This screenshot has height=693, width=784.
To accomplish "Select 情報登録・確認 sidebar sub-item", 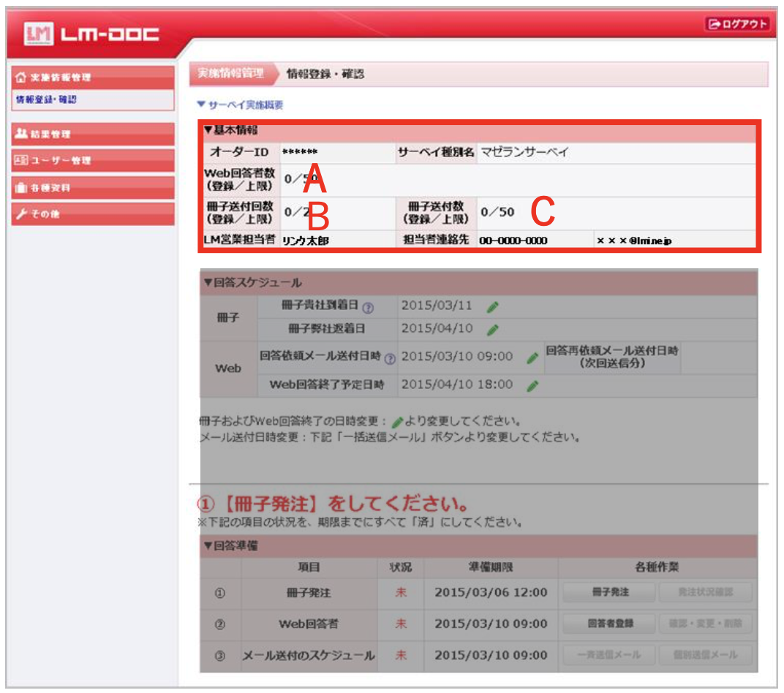I will 47,99.
